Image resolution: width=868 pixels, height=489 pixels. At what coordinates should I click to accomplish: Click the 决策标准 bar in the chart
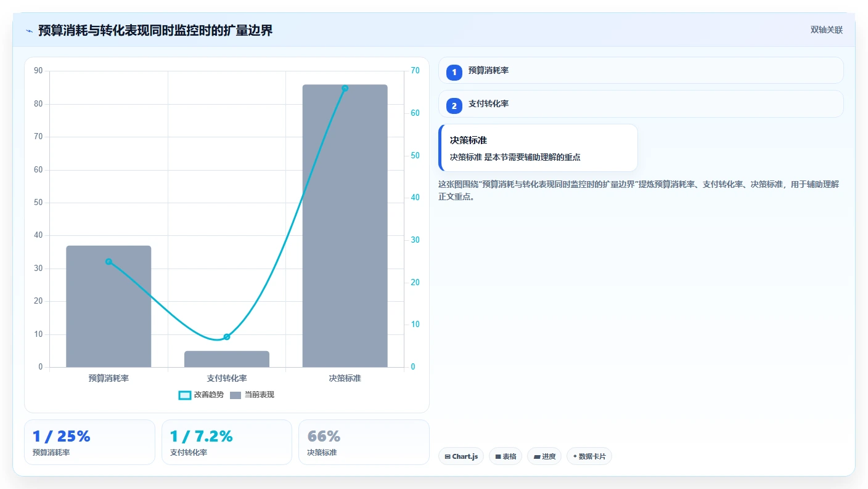click(345, 226)
